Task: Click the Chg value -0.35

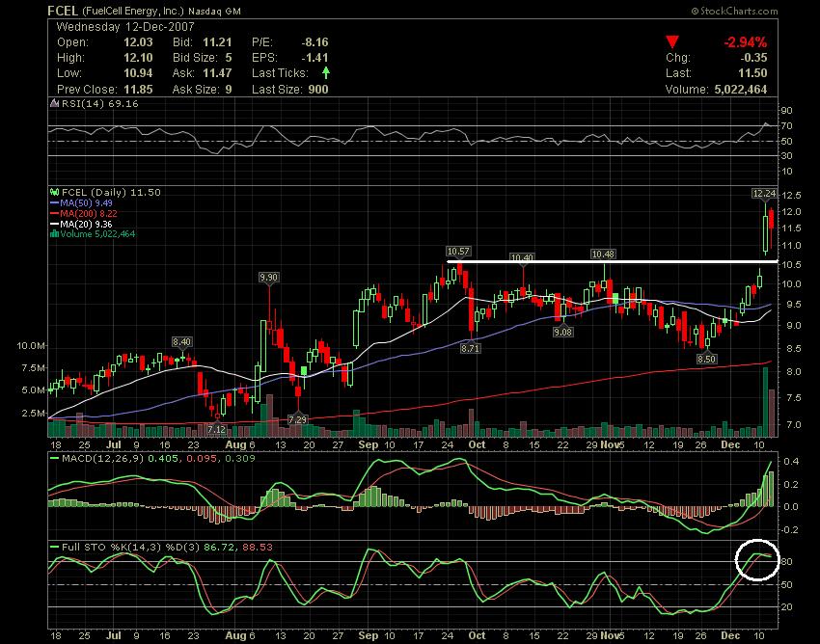Action: pos(753,58)
